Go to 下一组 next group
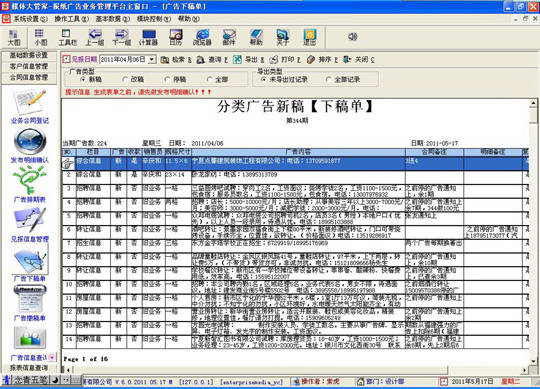 click(x=121, y=38)
